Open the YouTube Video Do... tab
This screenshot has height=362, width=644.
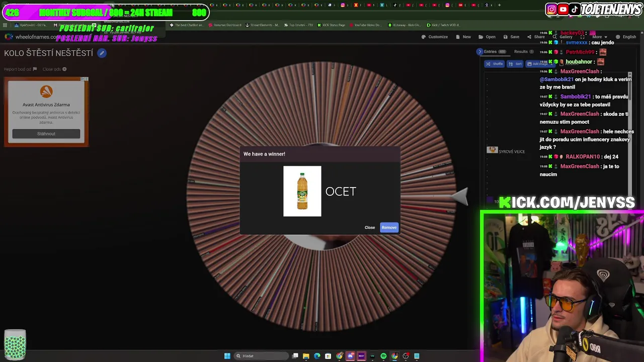tap(365, 25)
